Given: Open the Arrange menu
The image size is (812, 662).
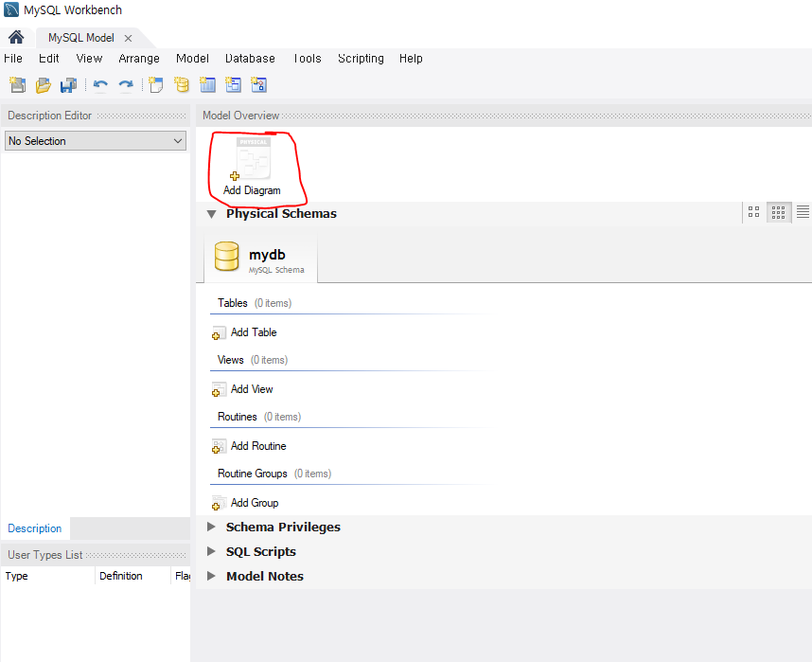Looking at the screenshot, I should click(139, 59).
